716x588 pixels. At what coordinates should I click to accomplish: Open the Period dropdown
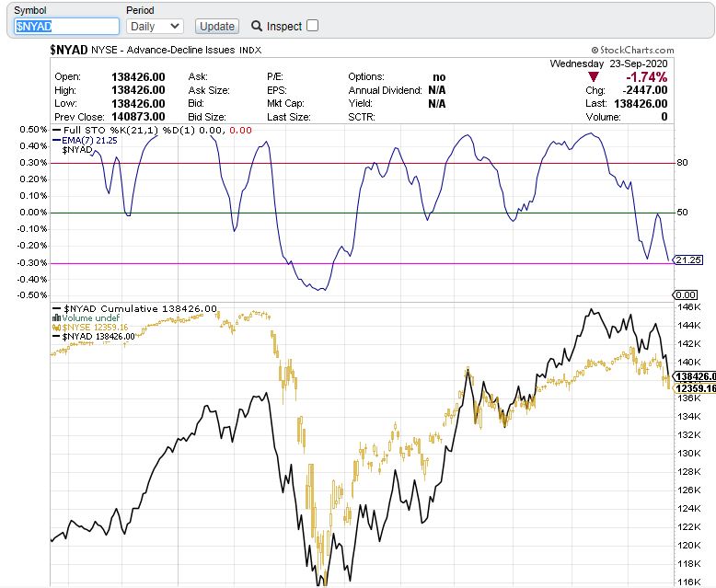(155, 27)
